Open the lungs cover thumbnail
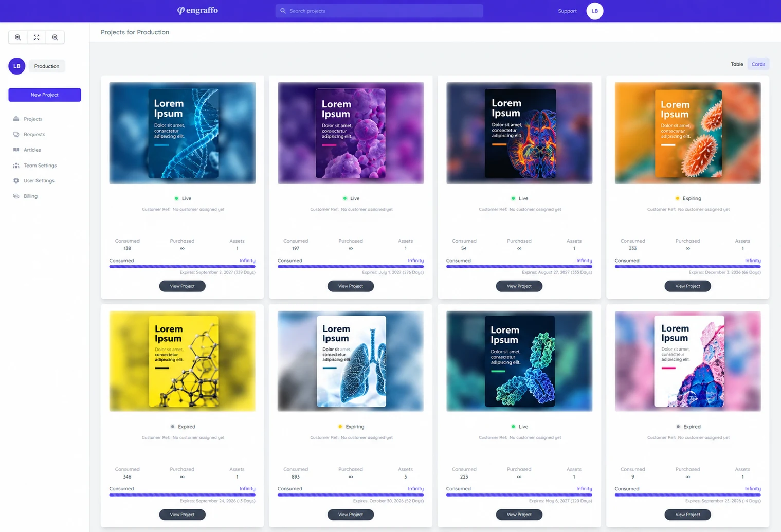This screenshot has height=532, width=781. (351, 361)
